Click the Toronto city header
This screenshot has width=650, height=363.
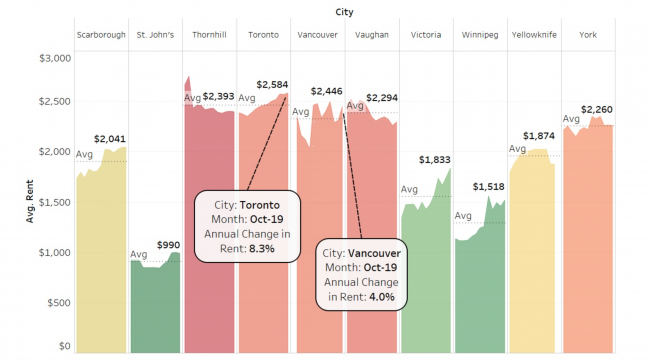pos(264,35)
